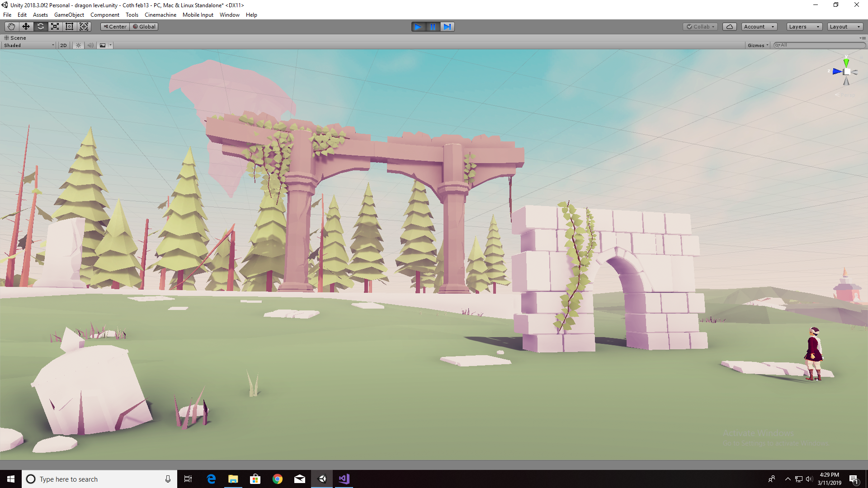Open the GameObject menu

tap(69, 15)
